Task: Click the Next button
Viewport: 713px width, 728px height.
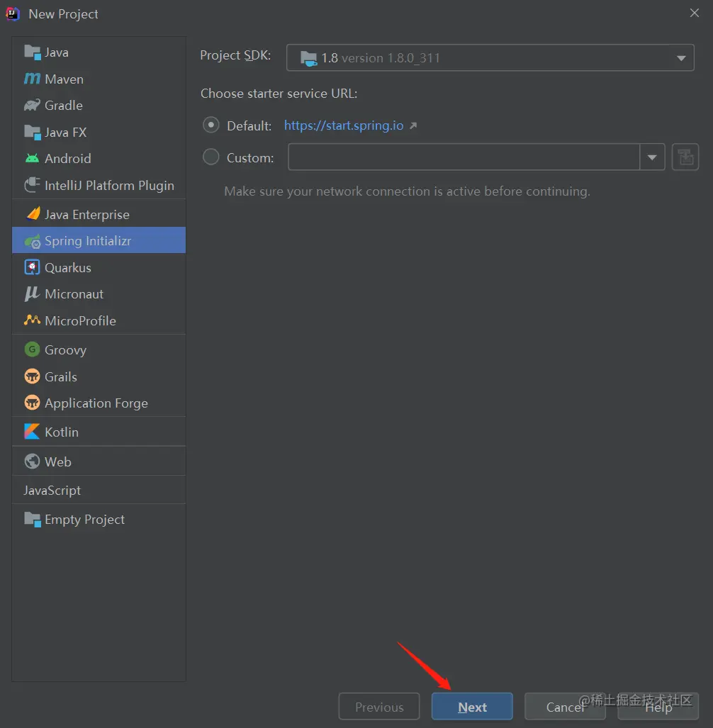Action: 472,707
